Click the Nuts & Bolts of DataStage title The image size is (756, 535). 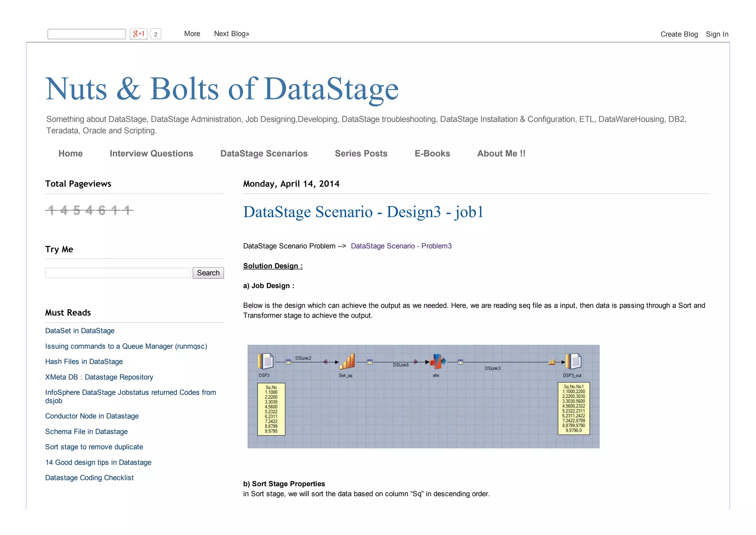coord(221,89)
